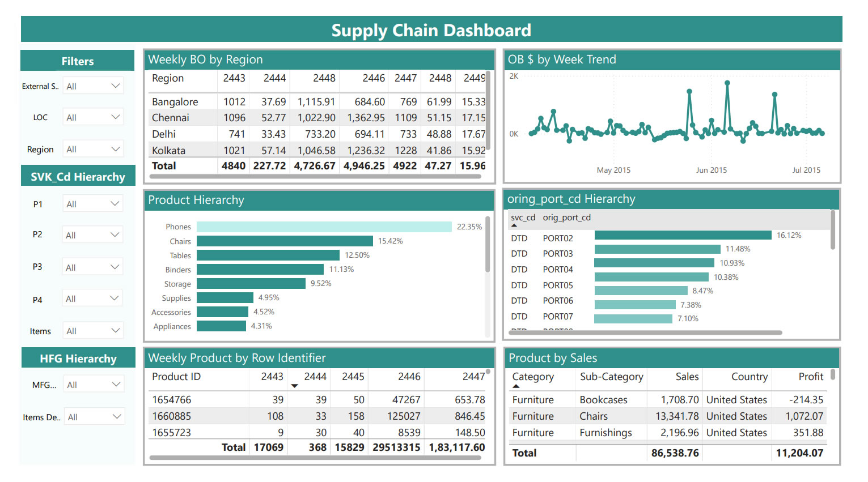
Task: Click the sort arrow under column 2444
Action: [x=294, y=386]
